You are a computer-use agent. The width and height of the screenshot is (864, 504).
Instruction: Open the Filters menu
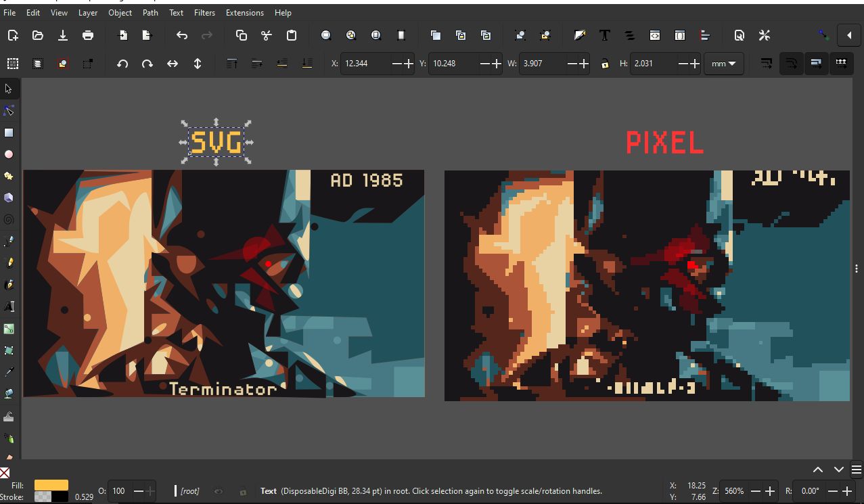204,12
